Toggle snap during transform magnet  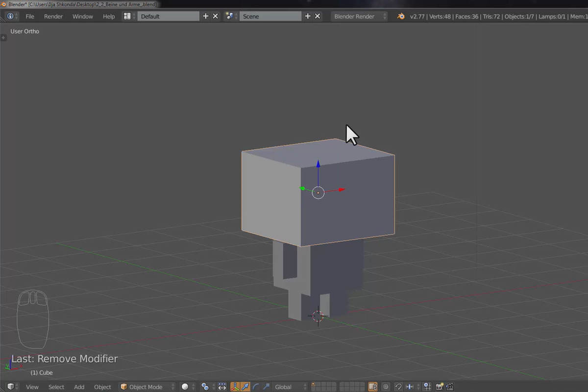[x=399, y=387]
